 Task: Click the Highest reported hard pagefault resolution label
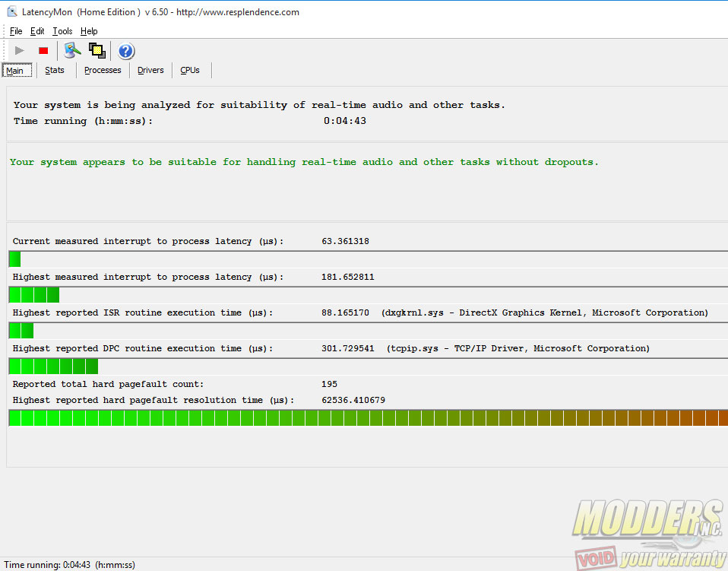(154, 400)
